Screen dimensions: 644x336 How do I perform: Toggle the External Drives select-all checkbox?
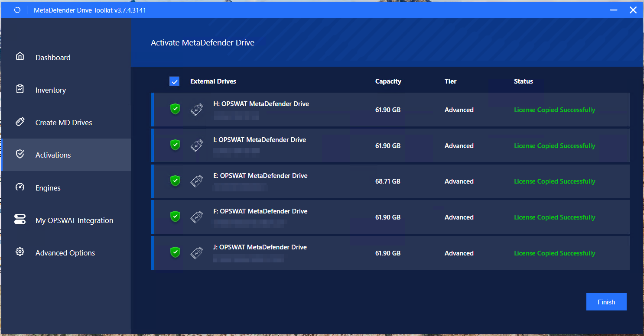pyautogui.click(x=174, y=81)
